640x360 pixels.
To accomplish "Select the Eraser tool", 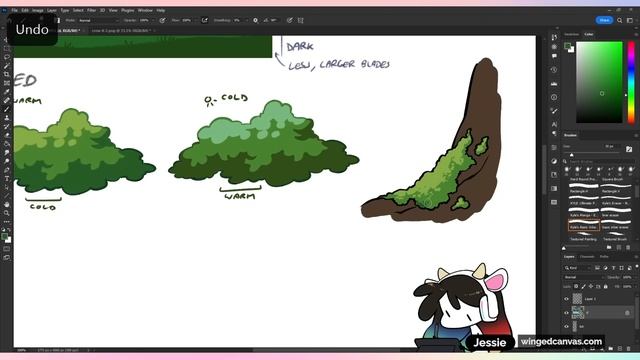I will pos(7,135).
